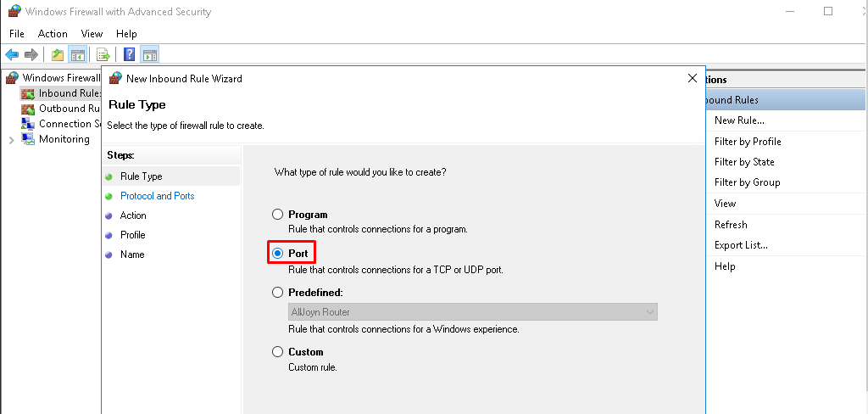Pick the Custom rule radio button
The height and width of the screenshot is (414, 868).
point(277,352)
